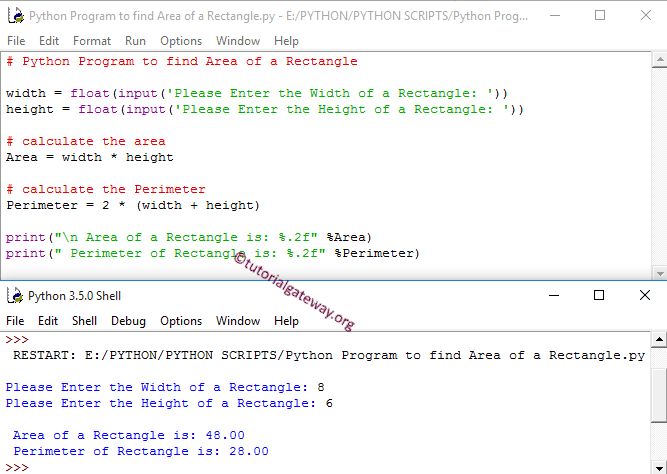The image size is (667, 474).
Task: Open the Debug menu in Python Shell
Action: pos(128,321)
